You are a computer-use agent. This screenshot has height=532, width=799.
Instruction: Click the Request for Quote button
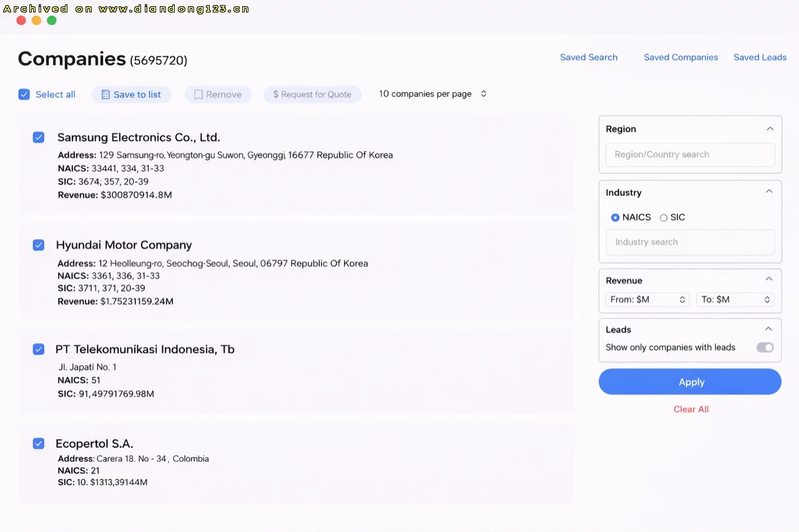click(x=312, y=95)
